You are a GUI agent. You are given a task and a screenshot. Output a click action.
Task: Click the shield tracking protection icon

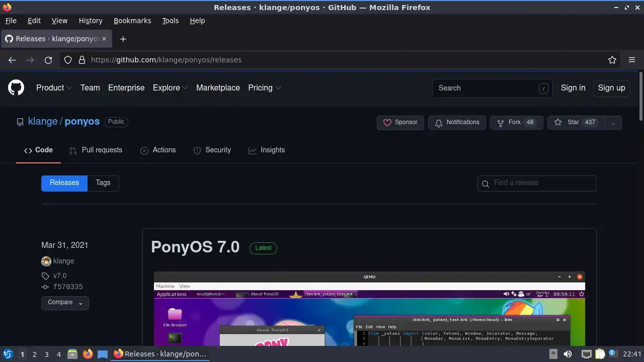68,60
